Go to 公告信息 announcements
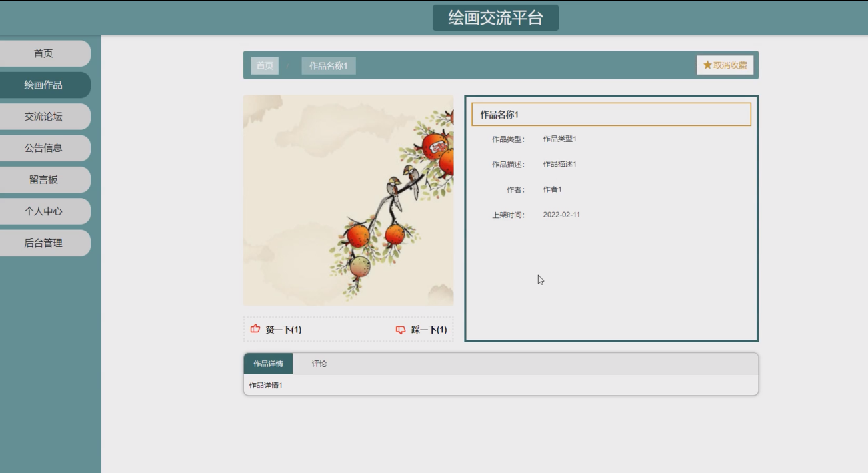This screenshot has height=473, width=868. click(x=45, y=147)
